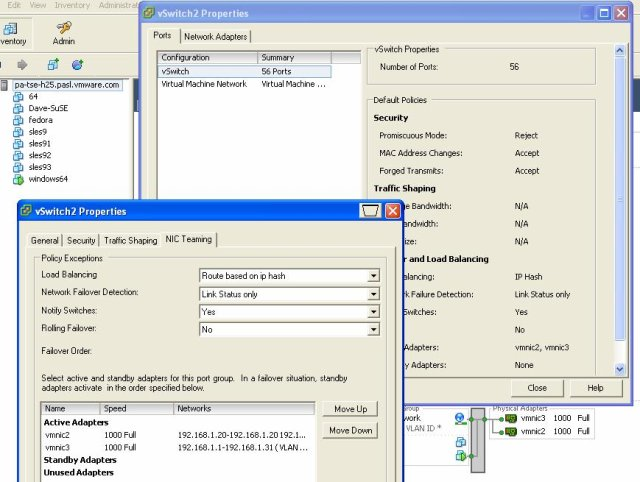The width and height of the screenshot is (640, 482).
Task: Switch to the Network Adapters tab
Action: [x=216, y=37]
